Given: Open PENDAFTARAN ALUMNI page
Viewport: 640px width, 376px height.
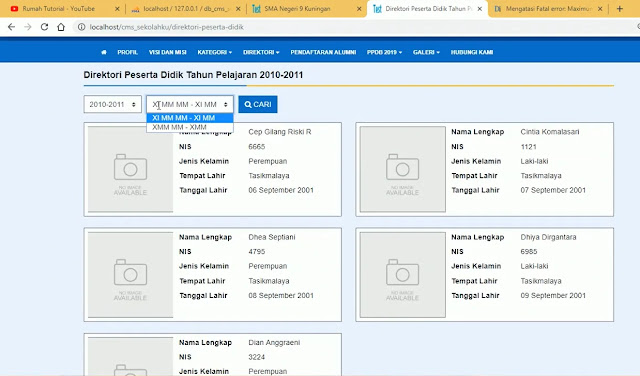Looking at the screenshot, I should 323,52.
